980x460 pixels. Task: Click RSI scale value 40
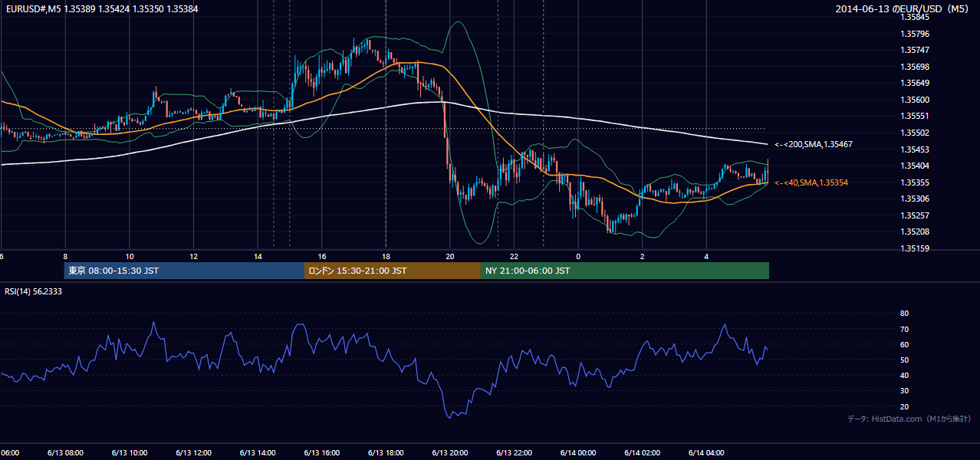(x=904, y=375)
